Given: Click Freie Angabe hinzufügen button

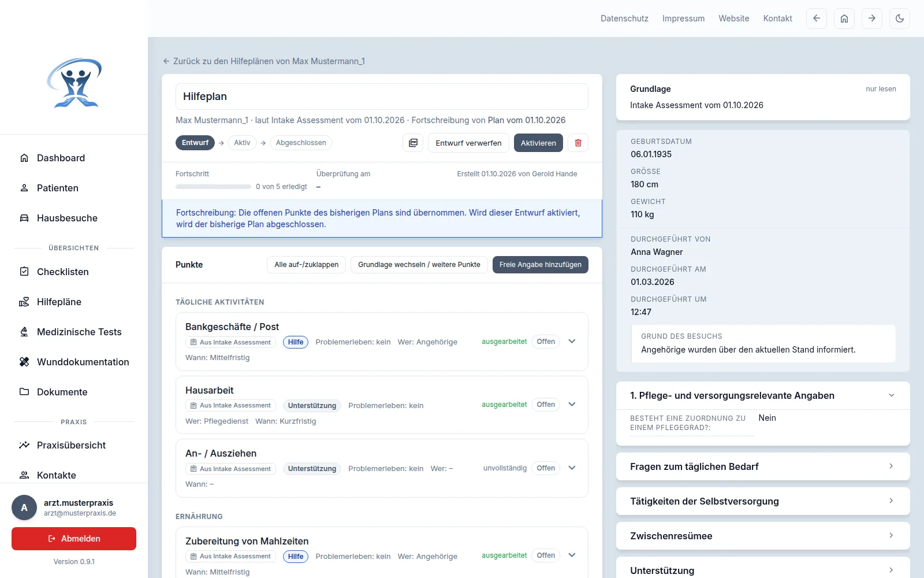Looking at the screenshot, I should [540, 265].
